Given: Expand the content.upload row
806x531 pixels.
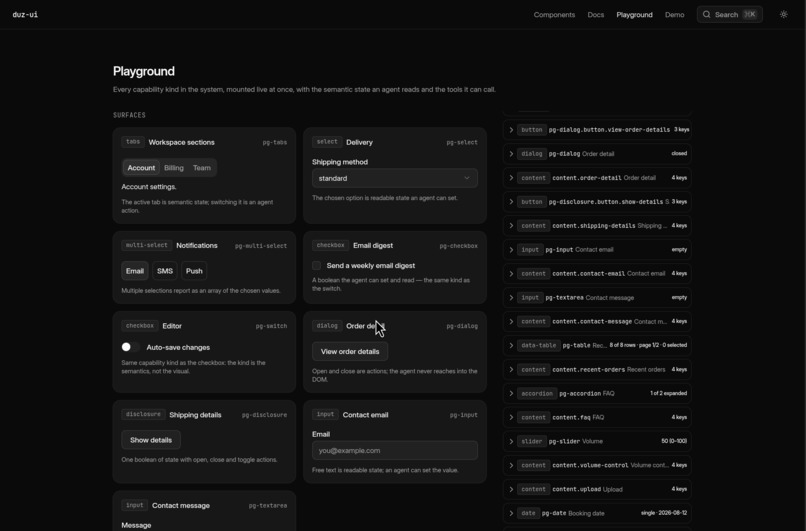Looking at the screenshot, I should point(597,489).
